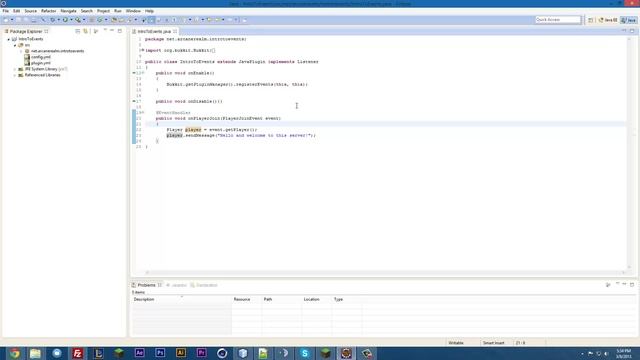The width and height of the screenshot is (640, 360).
Task: Maximize the Package Explorer panel
Action: click(x=120, y=31)
